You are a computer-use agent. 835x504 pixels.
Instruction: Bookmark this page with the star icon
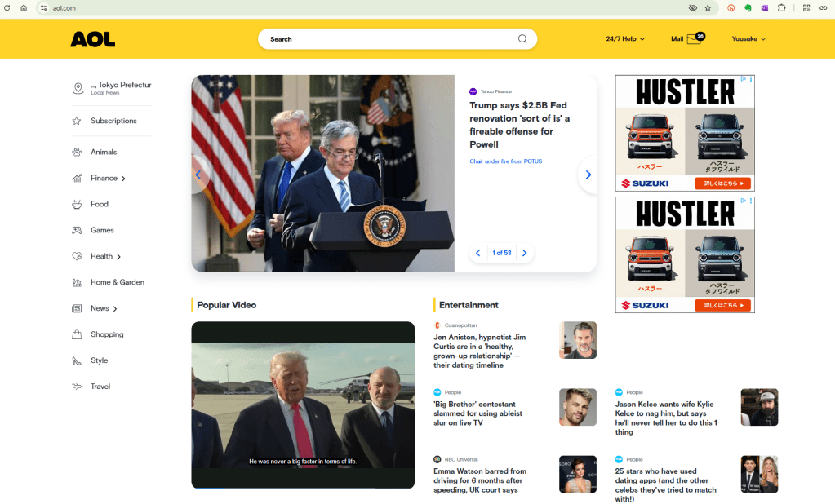click(708, 8)
